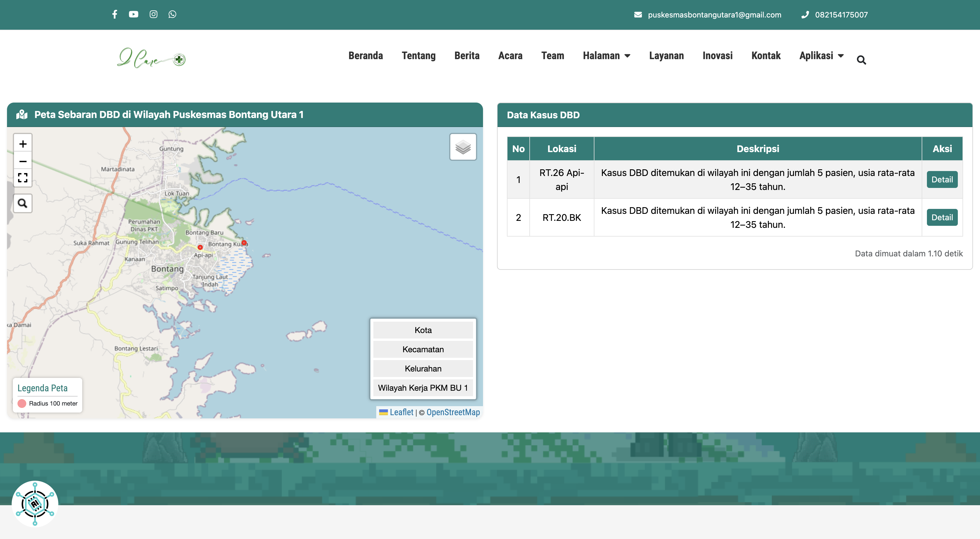Image resolution: width=980 pixels, height=539 pixels.
Task: Zoom in on the map
Action: (x=23, y=144)
